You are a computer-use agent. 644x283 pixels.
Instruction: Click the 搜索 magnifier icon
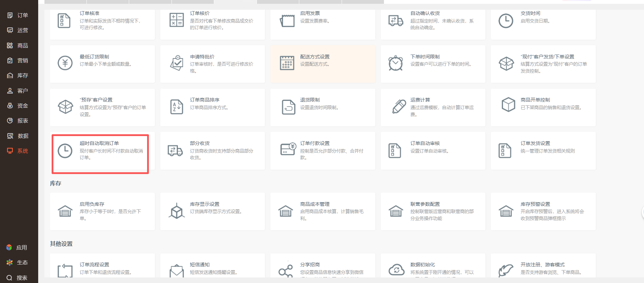click(x=9, y=278)
